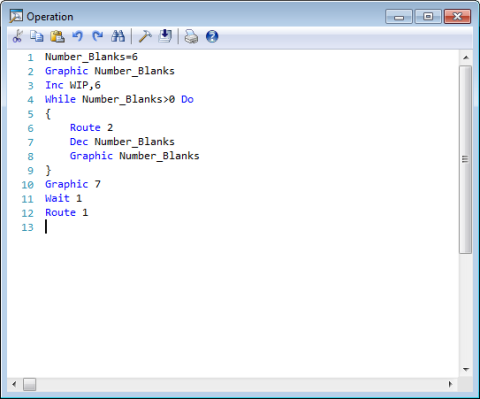Click the vertical scrollbar up arrow
This screenshot has height=399, width=480.
point(466,58)
